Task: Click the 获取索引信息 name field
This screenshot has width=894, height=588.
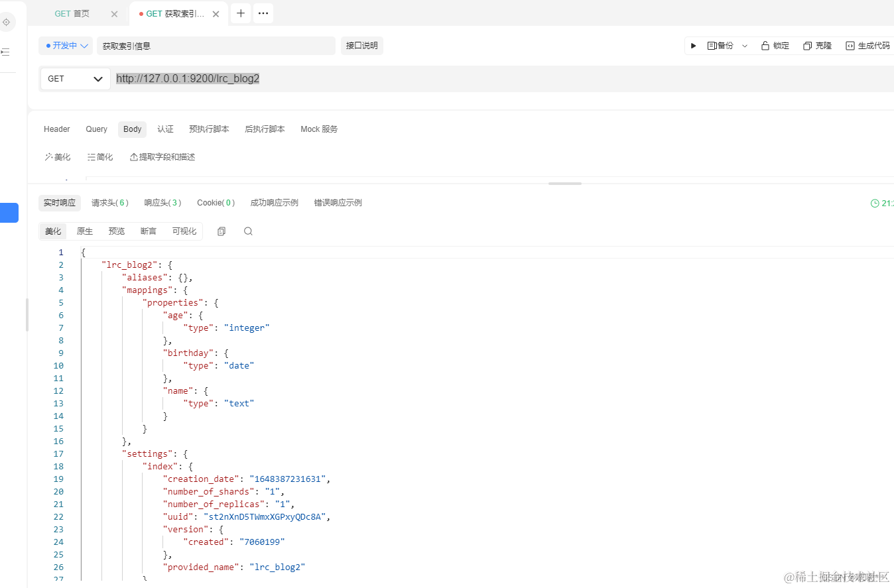Action: tap(216, 46)
